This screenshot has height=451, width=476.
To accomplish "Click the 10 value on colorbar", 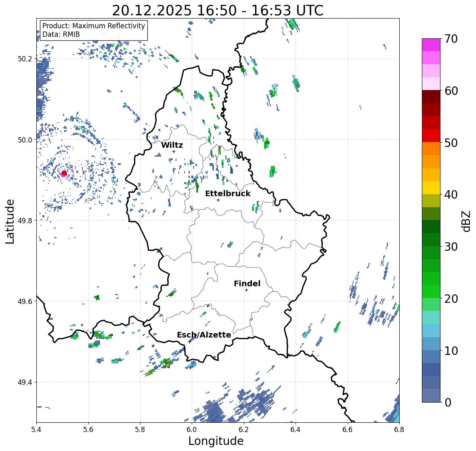I will 451,350.
